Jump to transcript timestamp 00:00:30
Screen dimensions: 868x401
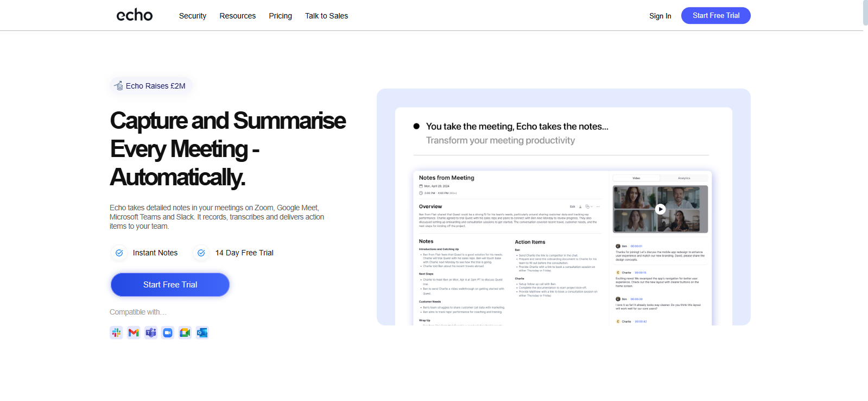click(636, 299)
